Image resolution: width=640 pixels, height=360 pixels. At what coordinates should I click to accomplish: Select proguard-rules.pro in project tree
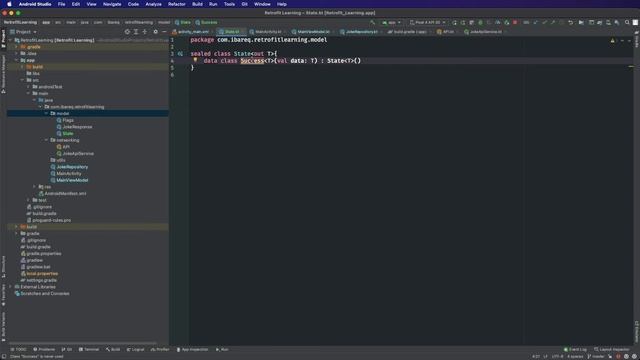[x=51, y=220]
